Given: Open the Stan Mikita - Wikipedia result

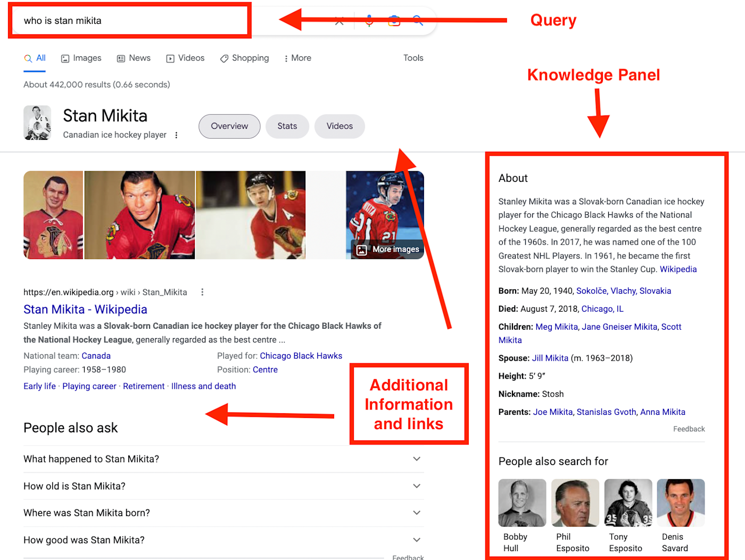Looking at the screenshot, I should 85,310.
